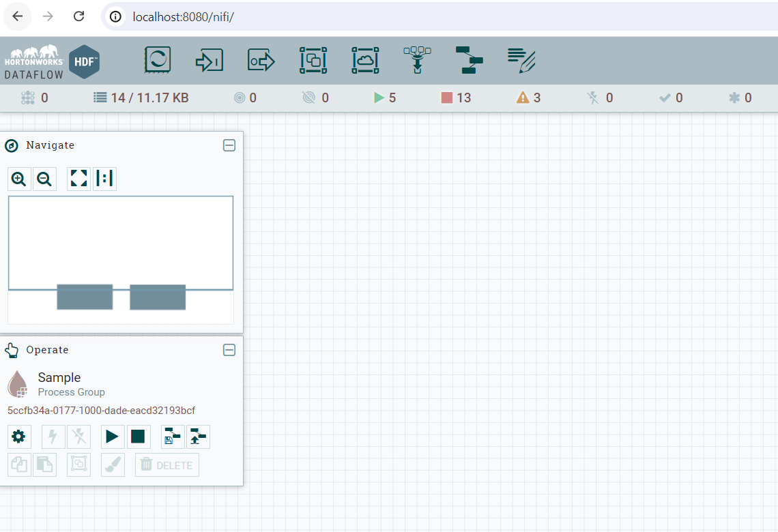Open Sample process group configuration gear
Viewport: 778px width, 532px height.
pos(19,437)
